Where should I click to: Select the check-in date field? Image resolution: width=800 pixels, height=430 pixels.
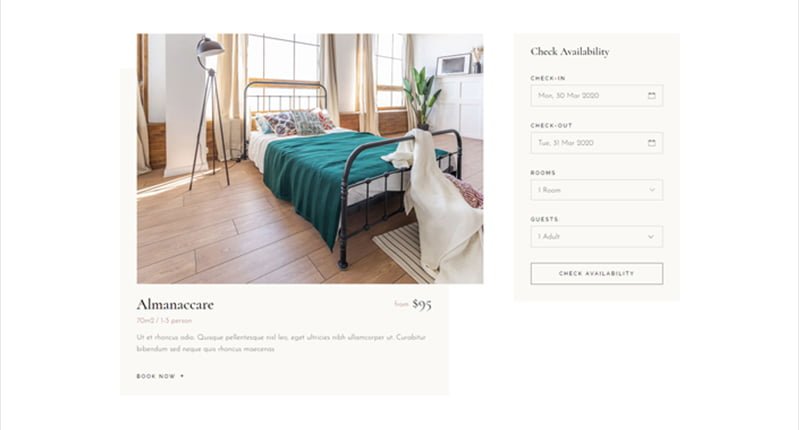597,95
